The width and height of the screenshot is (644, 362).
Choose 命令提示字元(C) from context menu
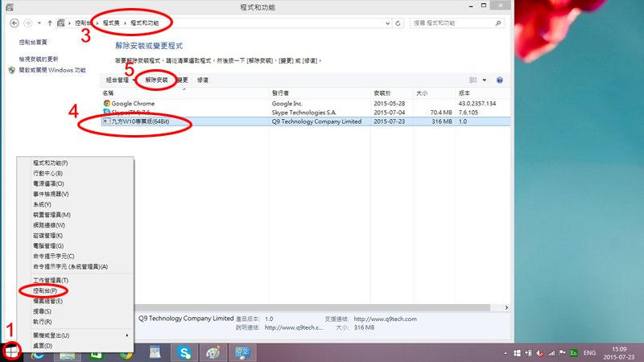[x=53, y=256]
